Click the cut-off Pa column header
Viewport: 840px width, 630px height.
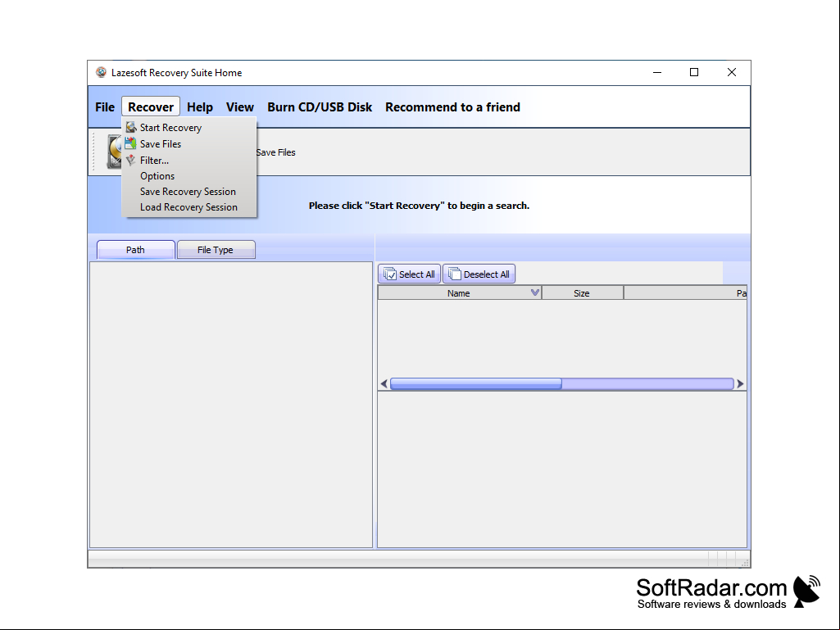pos(685,293)
